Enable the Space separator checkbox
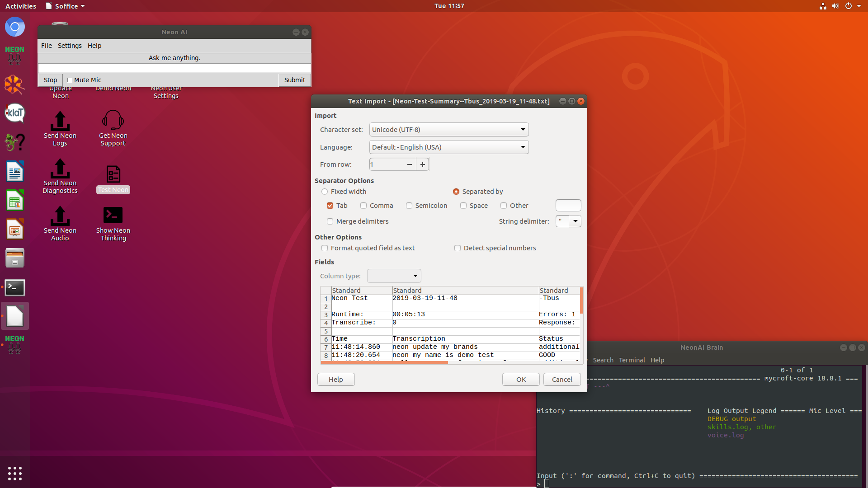 (463, 206)
